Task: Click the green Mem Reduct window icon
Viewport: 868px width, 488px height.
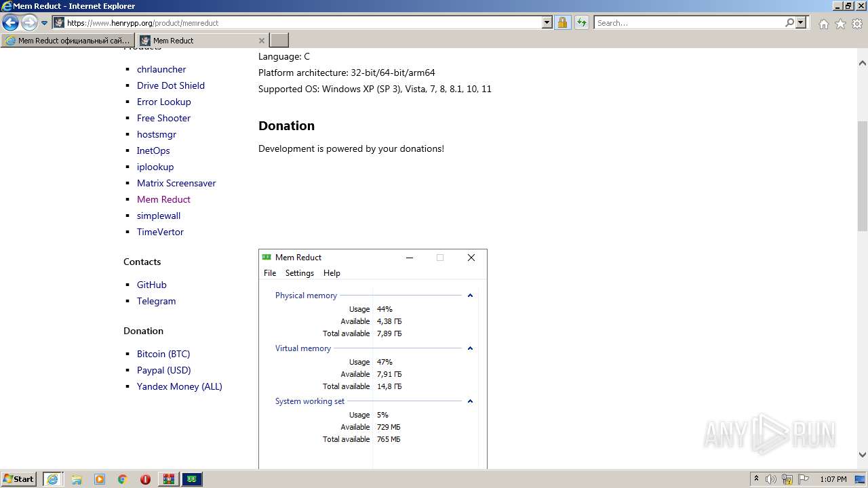Action: tap(267, 258)
